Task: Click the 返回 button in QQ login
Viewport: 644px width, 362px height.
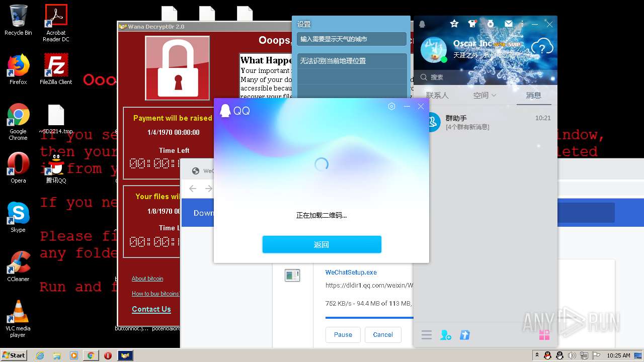Action: tap(322, 244)
